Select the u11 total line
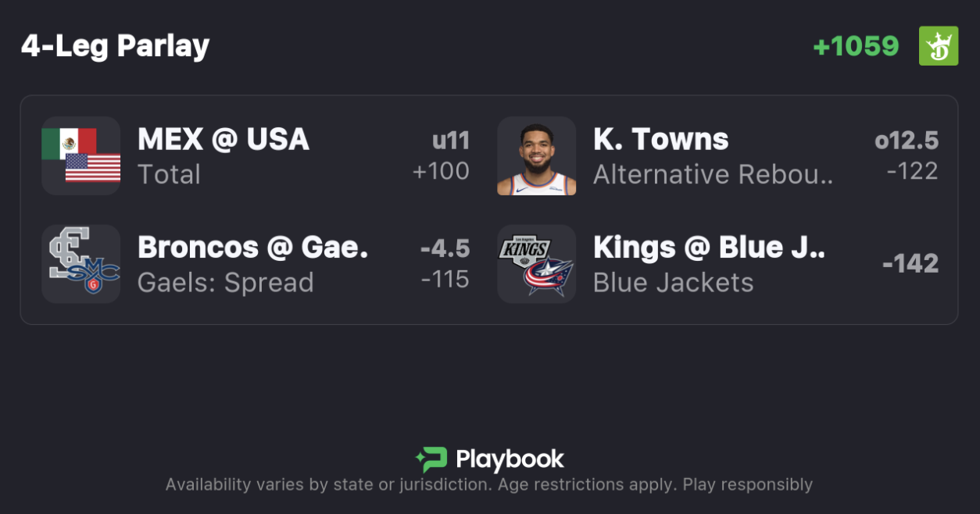The width and height of the screenshot is (980, 514). 450,141
